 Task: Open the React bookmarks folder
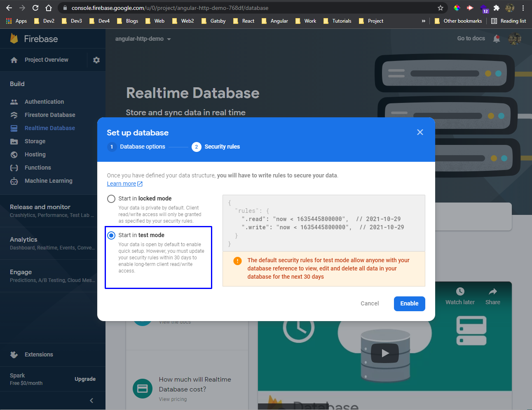pos(244,21)
